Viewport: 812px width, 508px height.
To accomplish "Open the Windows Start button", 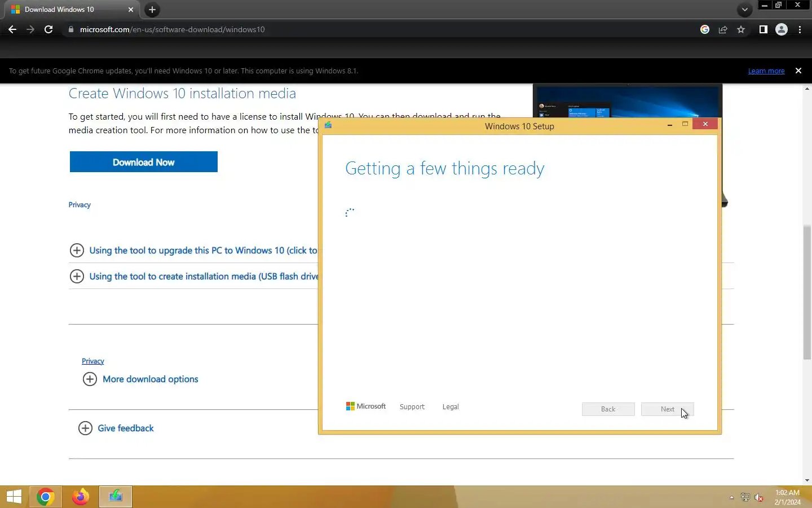I will point(14,497).
